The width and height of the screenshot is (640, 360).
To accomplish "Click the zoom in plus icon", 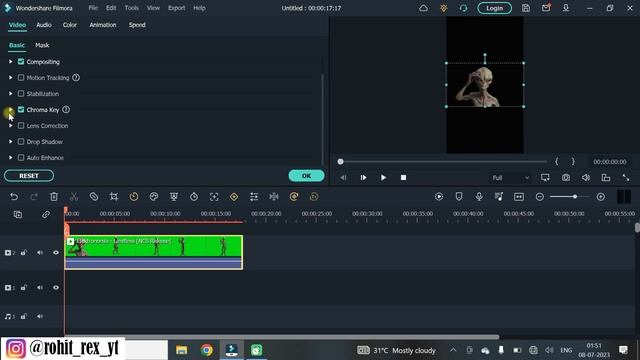I will (x=600, y=197).
